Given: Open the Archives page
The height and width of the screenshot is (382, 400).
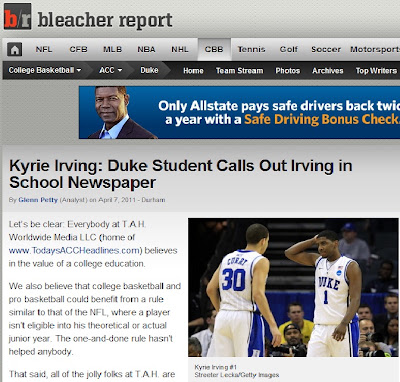Looking at the screenshot, I should [x=327, y=71].
